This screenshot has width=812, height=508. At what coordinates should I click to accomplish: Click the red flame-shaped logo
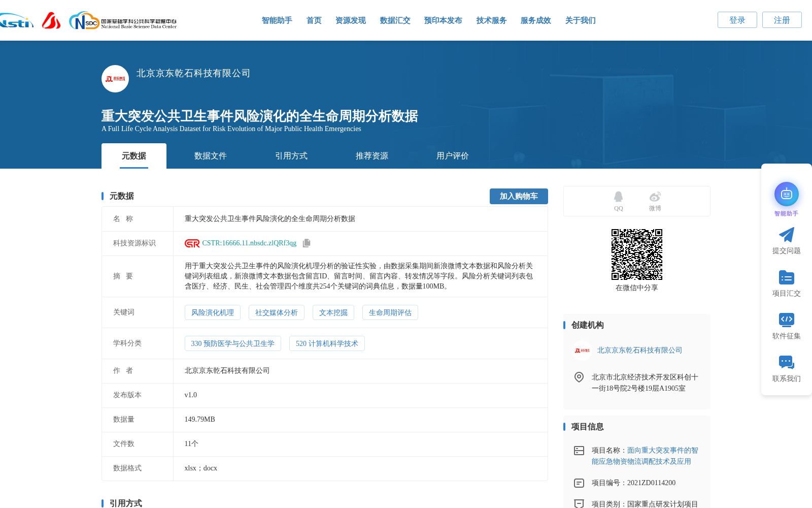tap(51, 20)
